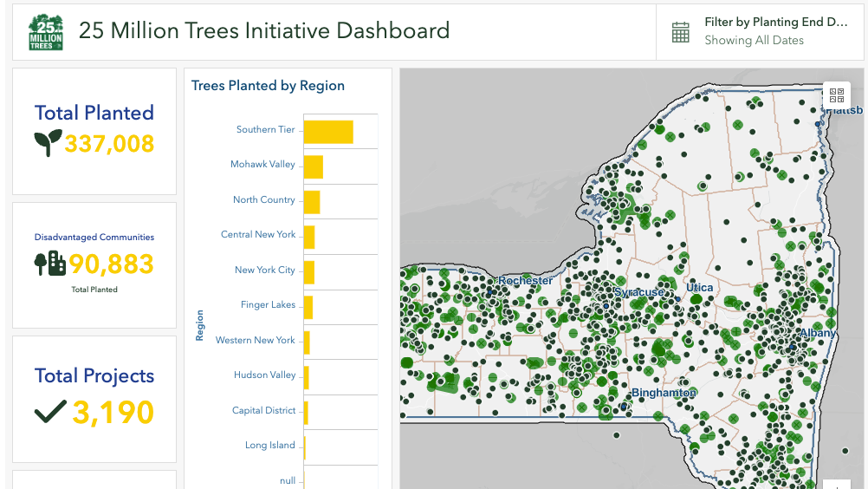
Task: Click the Albany label on the map
Action: pyautogui.click(x=817, y=333)
